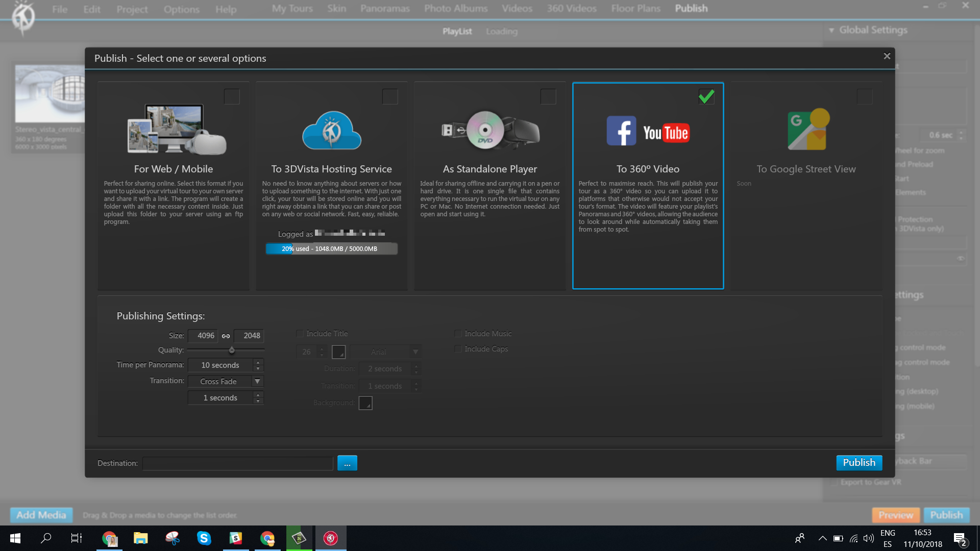
Task: Browse for destination folder with ... button
Action: [x=347, y=463]
